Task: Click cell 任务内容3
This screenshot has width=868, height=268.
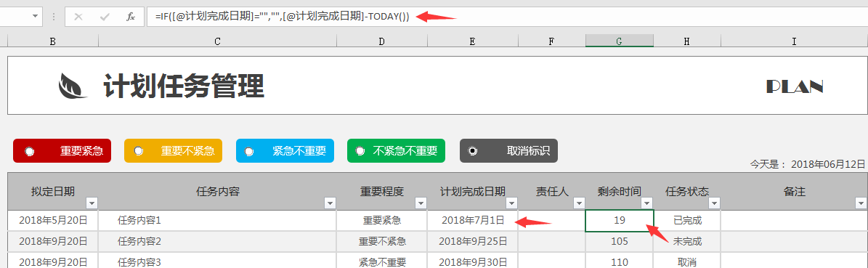Action: 218,261
